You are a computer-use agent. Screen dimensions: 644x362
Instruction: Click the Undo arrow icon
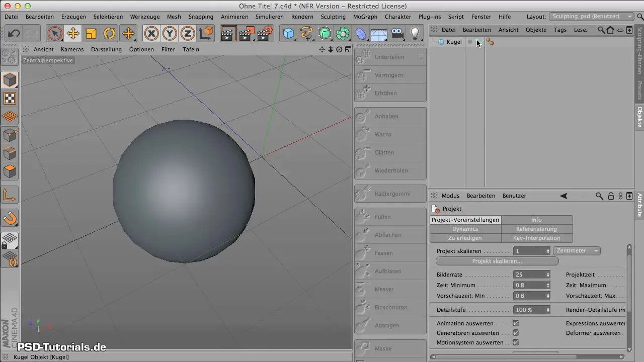coord(14,34)
